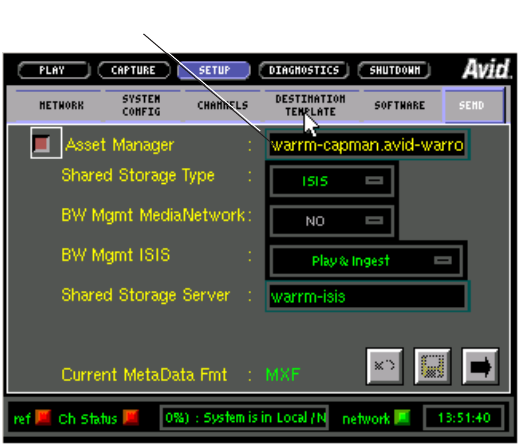The width and height of the screenshot is (521, 447).
Task: Open the NETWORK setup tab
Action: [61, 106]
